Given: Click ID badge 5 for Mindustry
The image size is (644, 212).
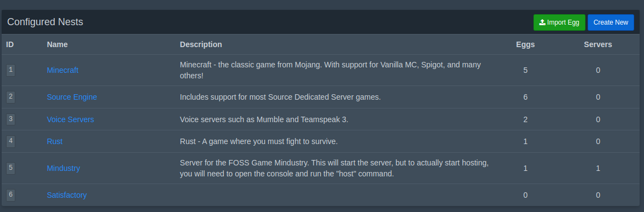Looking at the screenshot, I should 11,168.
